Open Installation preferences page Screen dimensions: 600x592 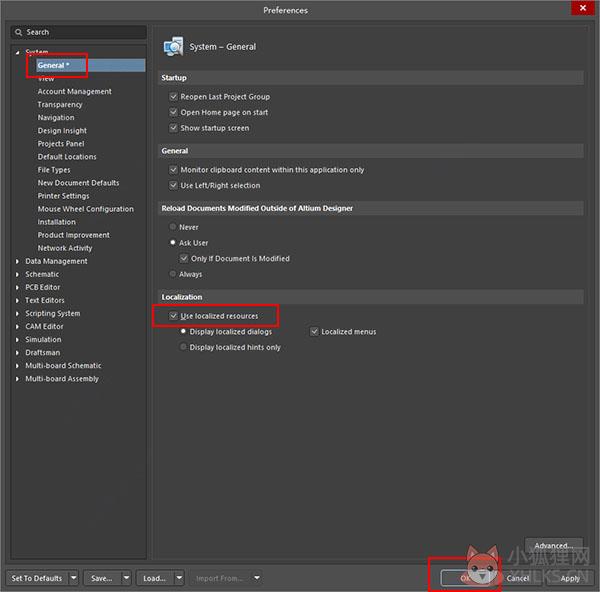tap(57, 222)
